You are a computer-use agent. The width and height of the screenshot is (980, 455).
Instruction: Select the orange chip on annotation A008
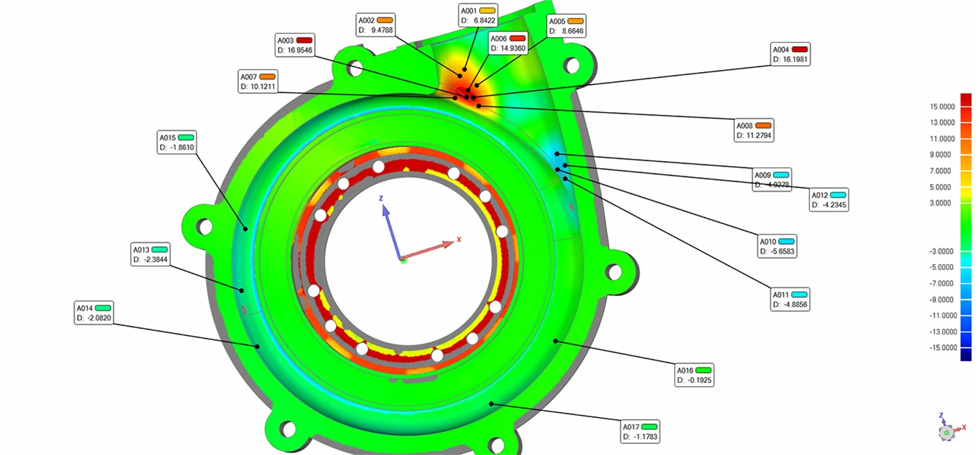(x=764, y=126)
